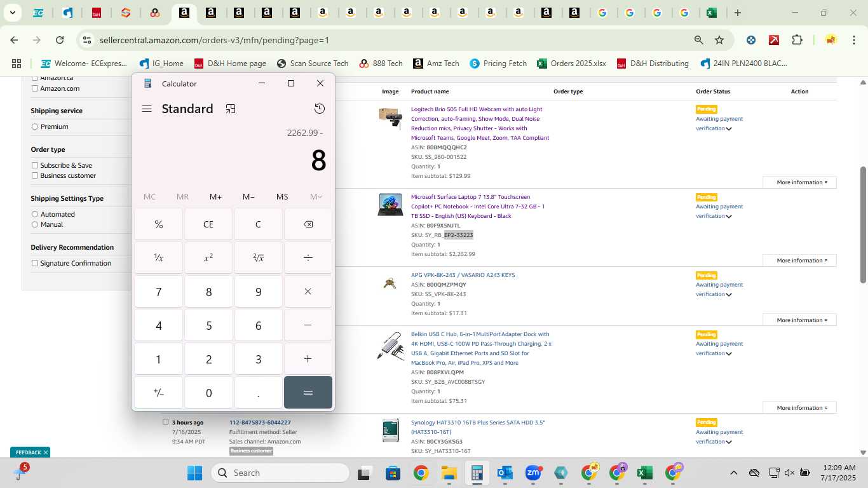Open Microsoft Store from taskbar
The height and width of the screenshot is (488, 868).
393,473
